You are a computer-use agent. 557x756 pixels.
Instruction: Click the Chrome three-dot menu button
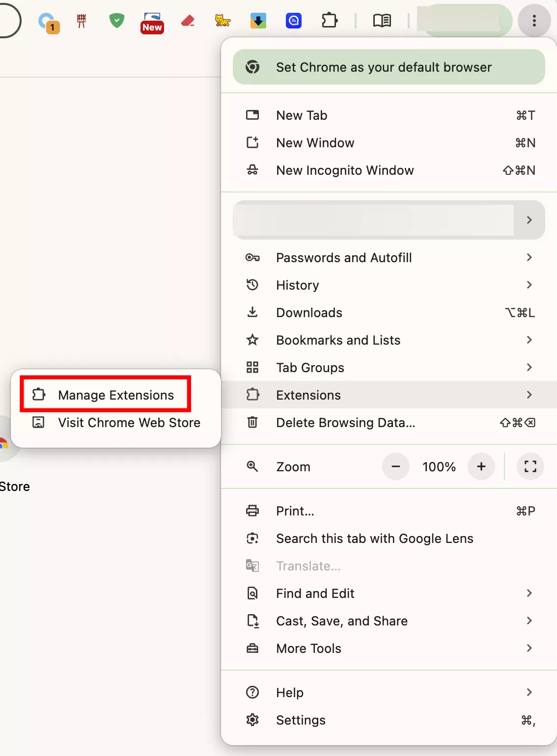click(534, 21)
